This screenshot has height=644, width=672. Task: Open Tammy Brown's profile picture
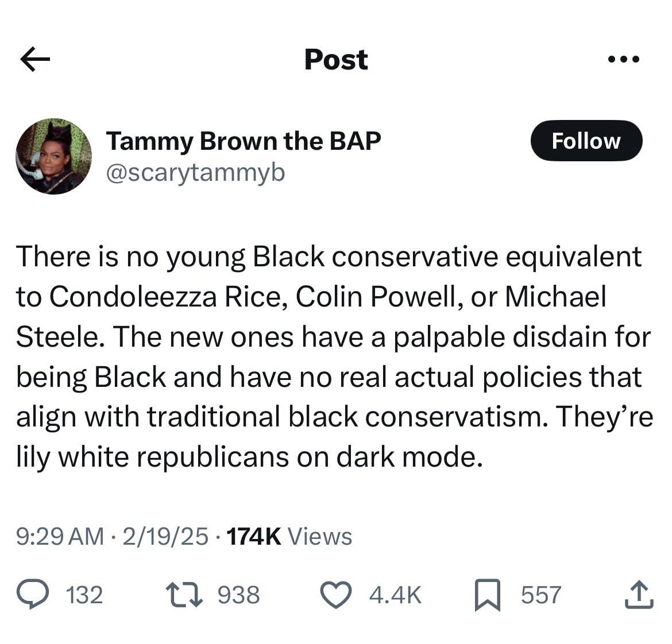point(53,156)
